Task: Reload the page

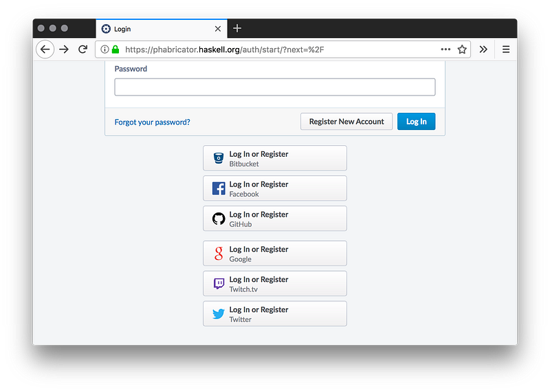Action: (x=82, y=50)
